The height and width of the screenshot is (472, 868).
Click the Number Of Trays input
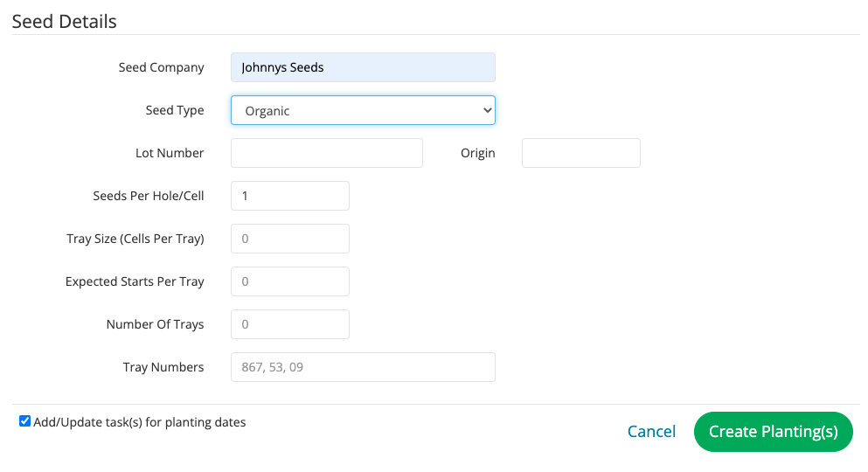[x=289, y=324]
